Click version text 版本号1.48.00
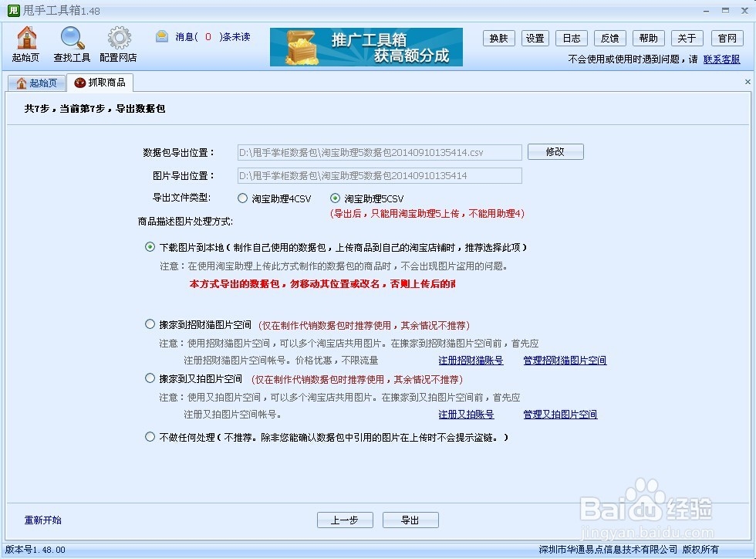The height and width of the screenshot is (559, 756). tap(35, 549)
